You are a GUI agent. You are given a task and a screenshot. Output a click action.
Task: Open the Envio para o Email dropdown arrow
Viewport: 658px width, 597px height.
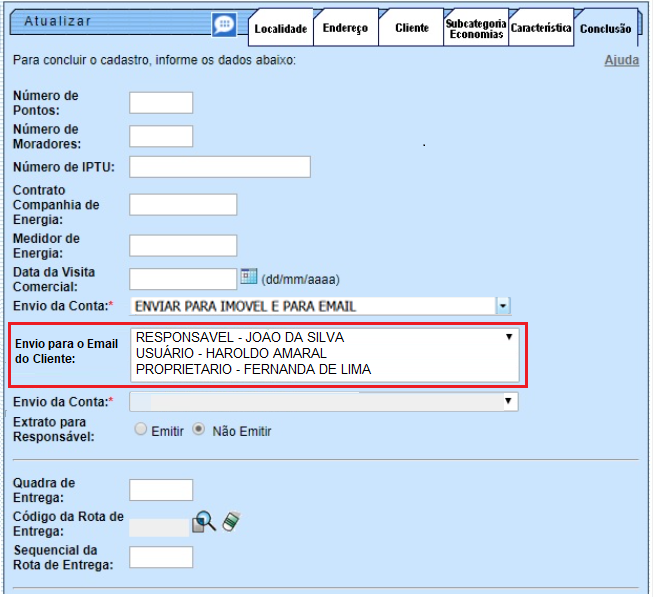coord(509,338)
